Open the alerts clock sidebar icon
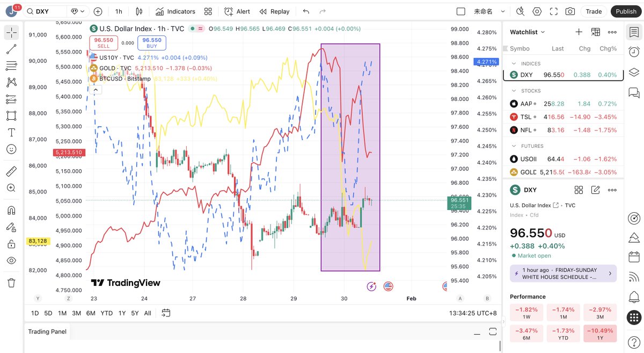The width and height of the screenshot is (644, 353). coord(634,52)
